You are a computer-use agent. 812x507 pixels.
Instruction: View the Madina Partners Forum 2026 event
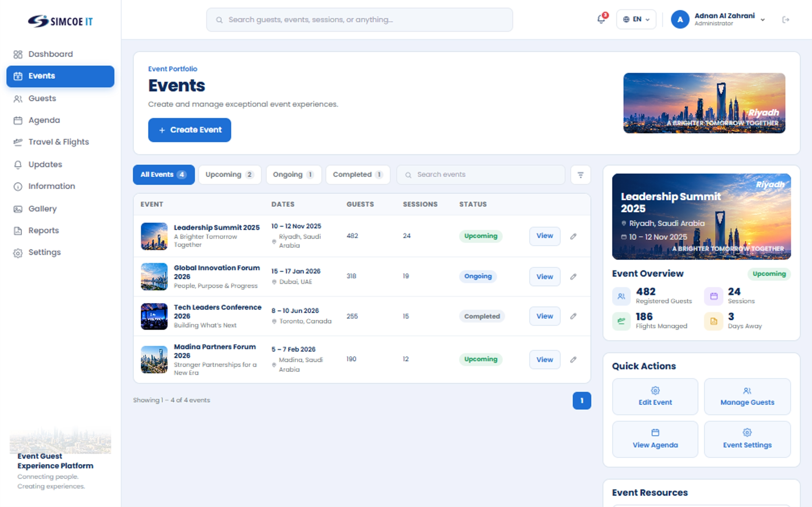[545, 360]
